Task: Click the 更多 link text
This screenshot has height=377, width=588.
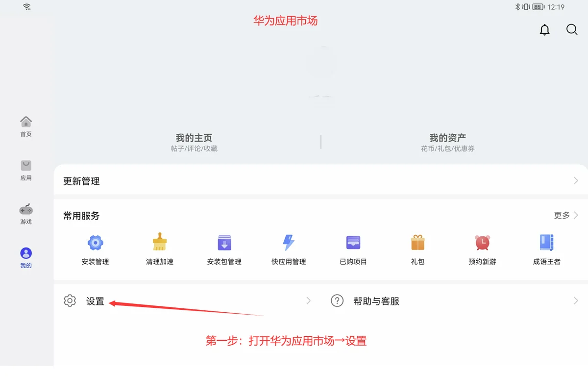Action: click(562, 215)
